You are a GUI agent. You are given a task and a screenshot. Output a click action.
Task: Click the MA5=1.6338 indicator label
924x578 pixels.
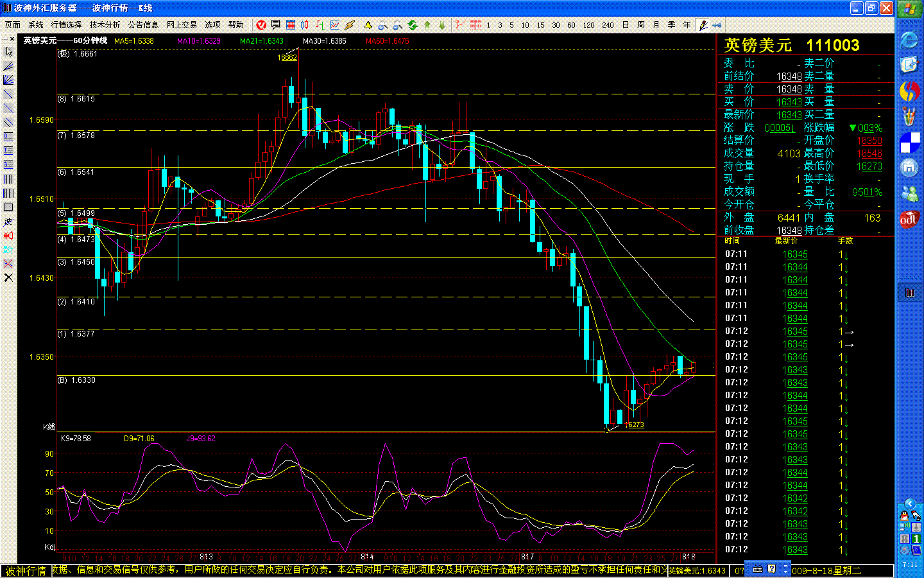point(134,41)
